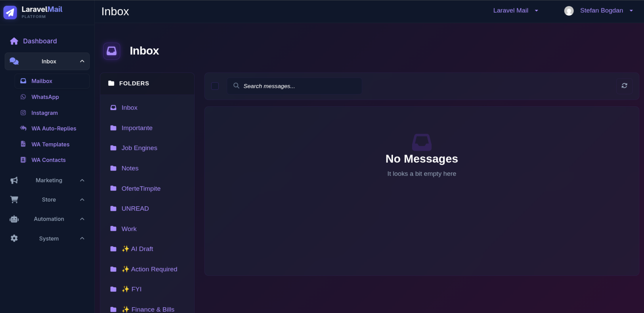Select the Dashboard home icon
Image resolution: width=644 pixels, height=313 pixels.
[14, 41]
